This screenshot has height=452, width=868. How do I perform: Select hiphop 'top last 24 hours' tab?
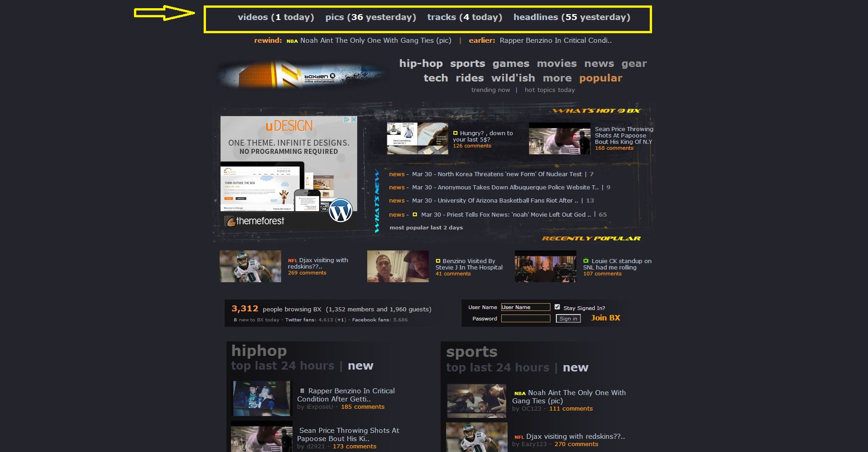282,366
